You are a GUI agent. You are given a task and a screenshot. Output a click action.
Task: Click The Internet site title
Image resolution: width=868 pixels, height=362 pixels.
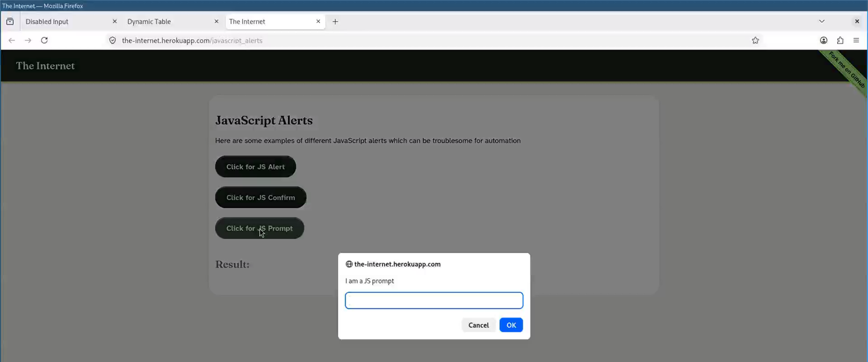coord(45,66)
